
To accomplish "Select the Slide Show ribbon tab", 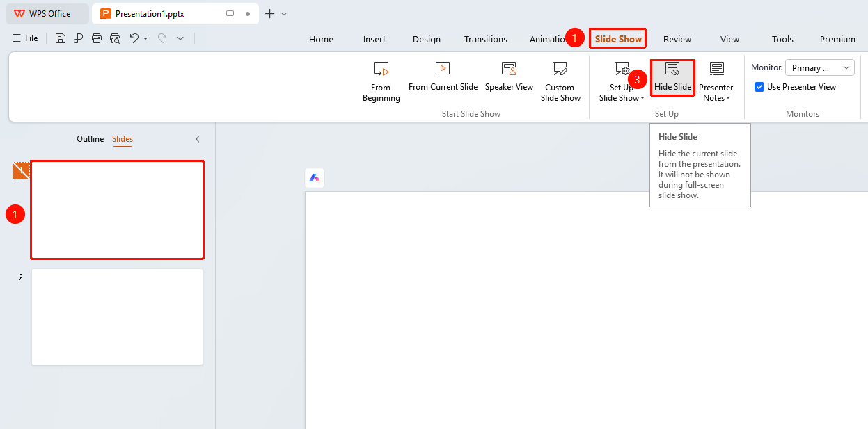I will coord(618,39).
